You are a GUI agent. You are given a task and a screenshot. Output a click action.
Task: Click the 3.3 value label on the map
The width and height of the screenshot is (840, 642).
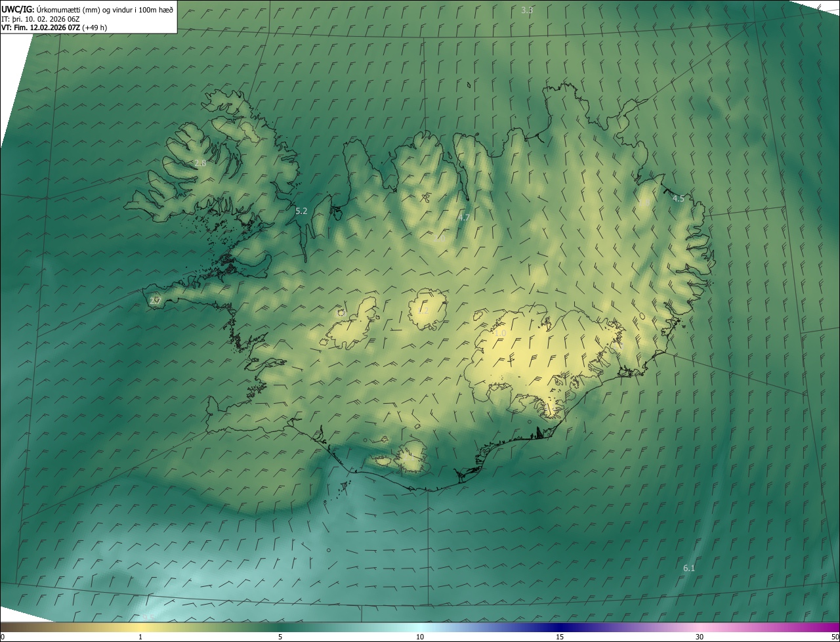pyautogui.click(x=527, y=10)
